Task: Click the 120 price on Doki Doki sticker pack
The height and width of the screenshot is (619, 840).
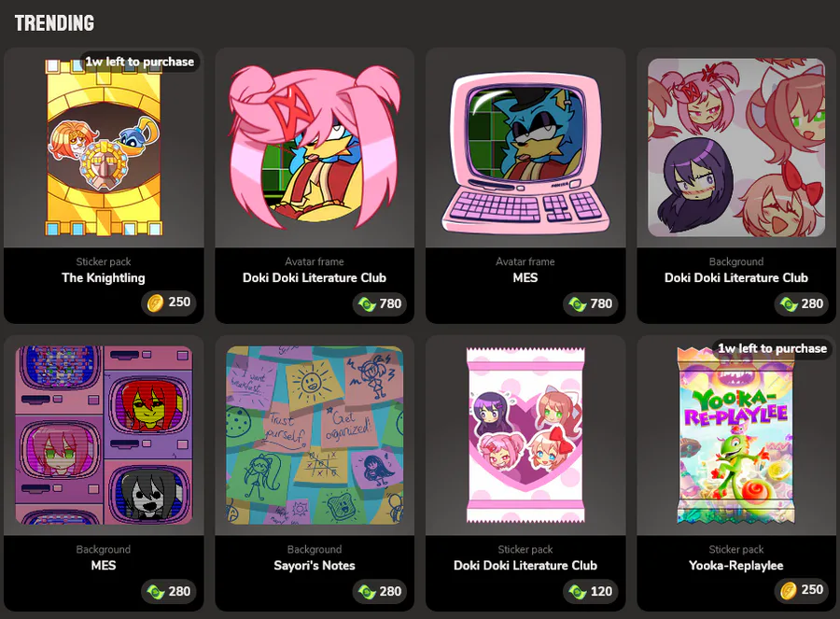Action: [601, 591]
